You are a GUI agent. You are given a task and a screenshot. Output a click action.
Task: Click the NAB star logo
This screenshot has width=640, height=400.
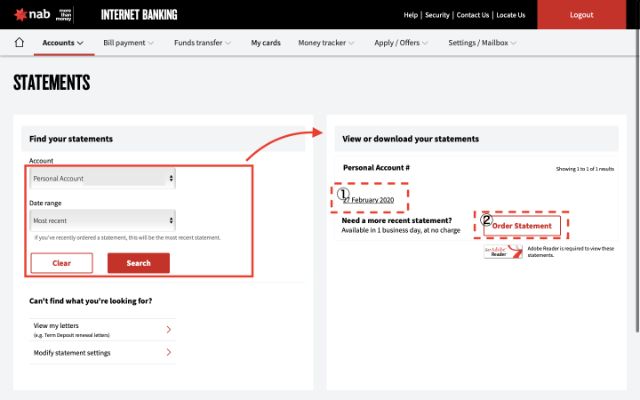20,15
